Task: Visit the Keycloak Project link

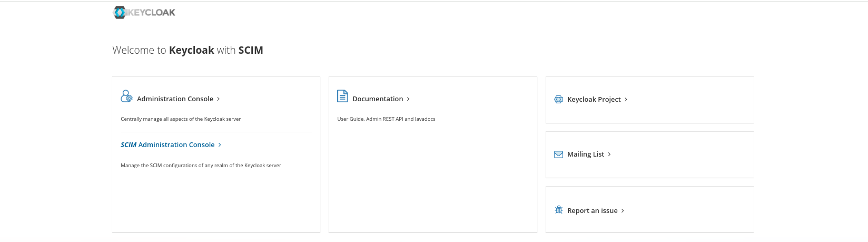Action: 594,100
